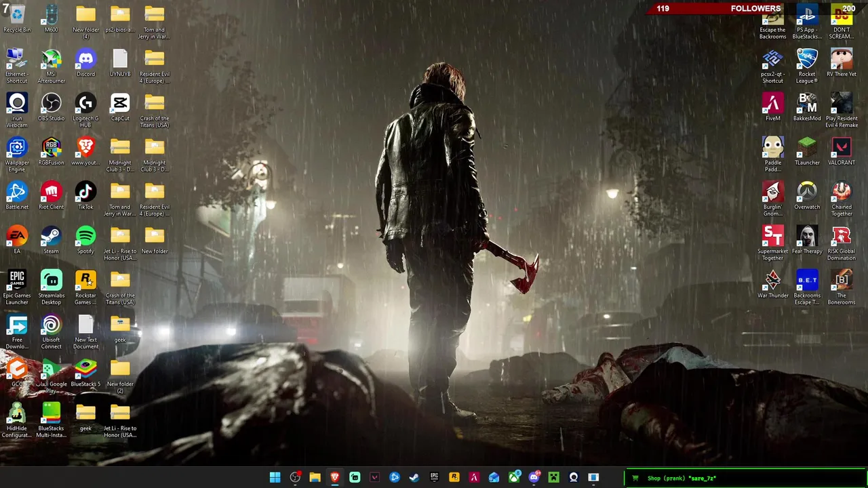868x488 pixels.
Task: Launch the Paddle Paddle game shortcut
Action: tap(772, 155)
